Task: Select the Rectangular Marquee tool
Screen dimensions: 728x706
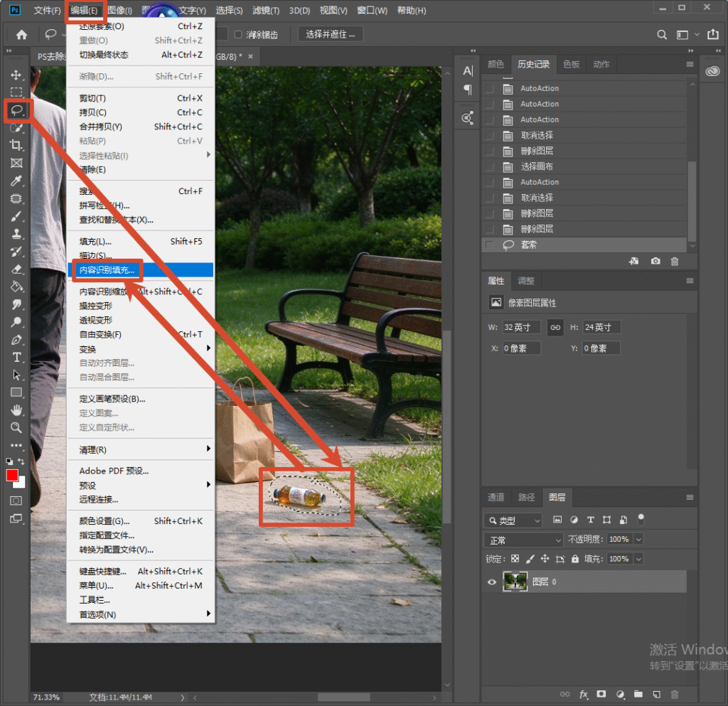Action: click(16, 92)
